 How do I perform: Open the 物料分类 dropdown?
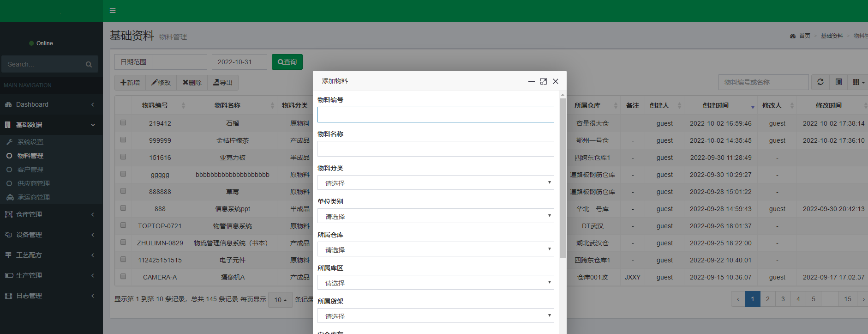point(436,183)
